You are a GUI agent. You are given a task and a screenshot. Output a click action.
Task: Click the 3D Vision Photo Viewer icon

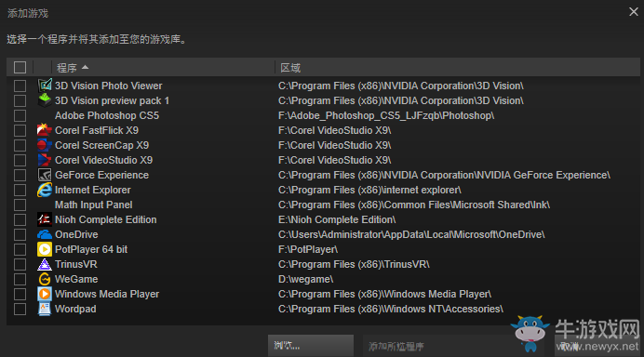click(45, 86)
